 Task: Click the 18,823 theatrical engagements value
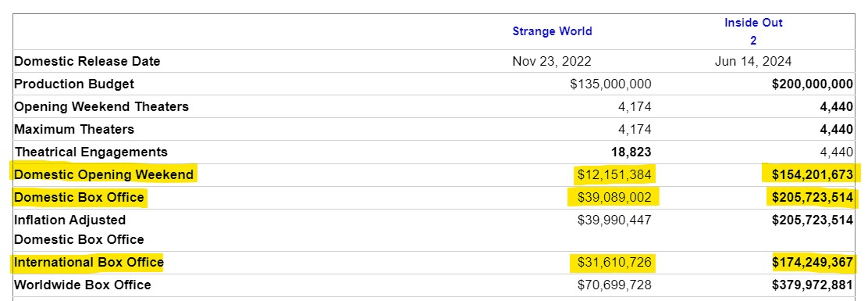point(629,152)
